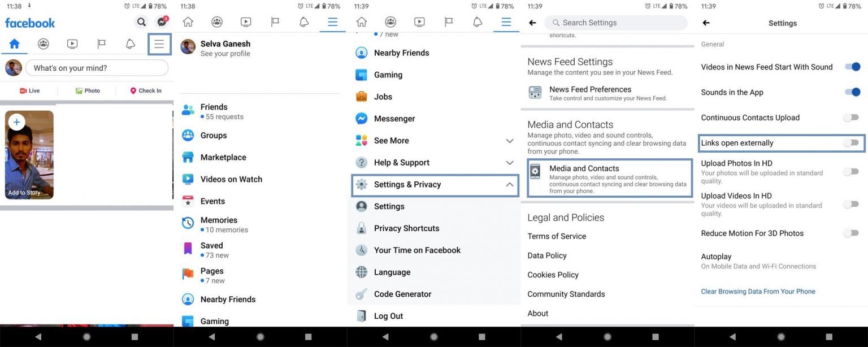Screen dimensions: 868x347
Task: Select the Gaming icon in the menu
Action: click(362, 75)
